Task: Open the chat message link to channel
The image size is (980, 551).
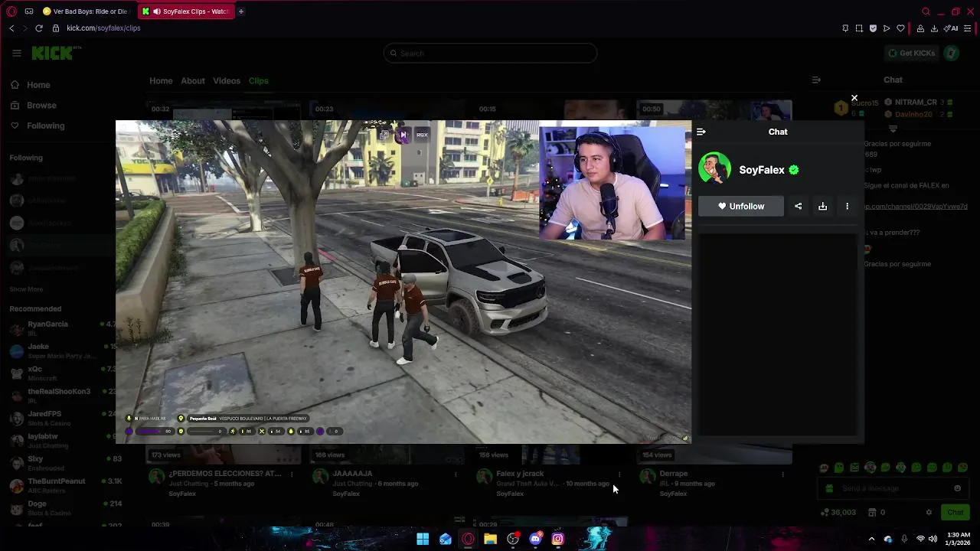Action: pos(916,206)
